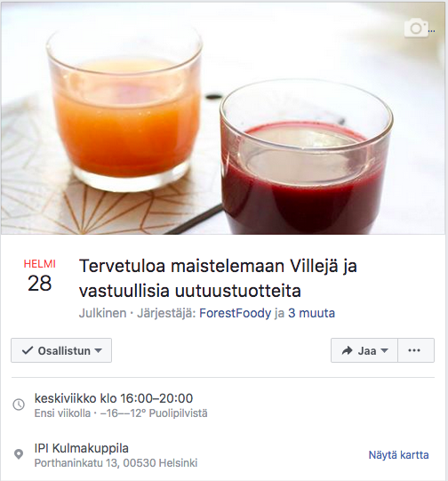Click 'Näytä kartta' to show map
448x481 pixels.
398,454
